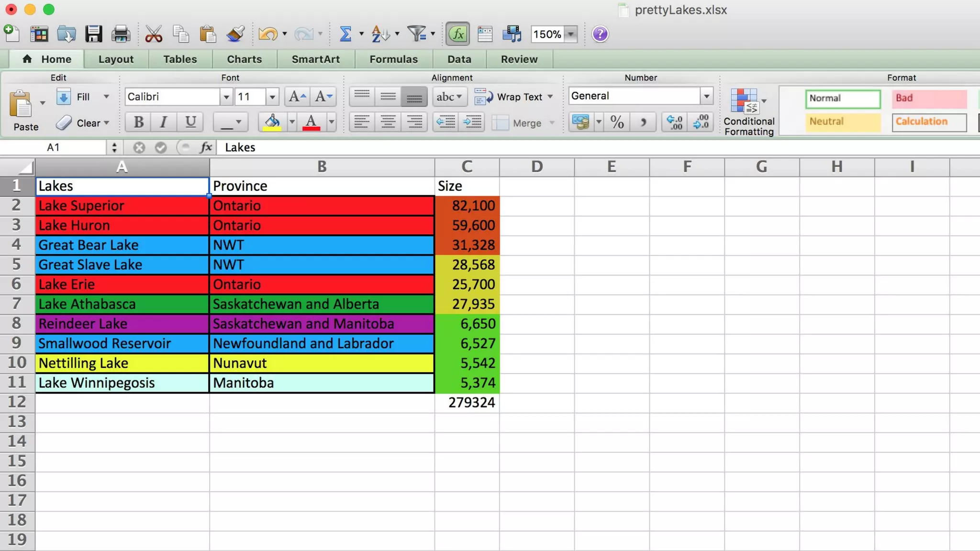The width and height of the screenshot is (980, 551).
Task: Click the Cut scissors icon
Action: point(153,34)
